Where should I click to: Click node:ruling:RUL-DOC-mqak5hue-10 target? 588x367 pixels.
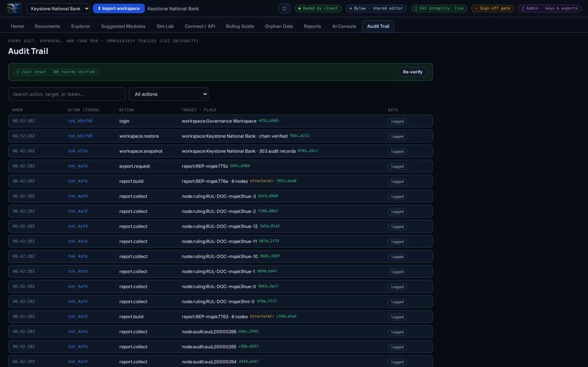pos(220,256)
